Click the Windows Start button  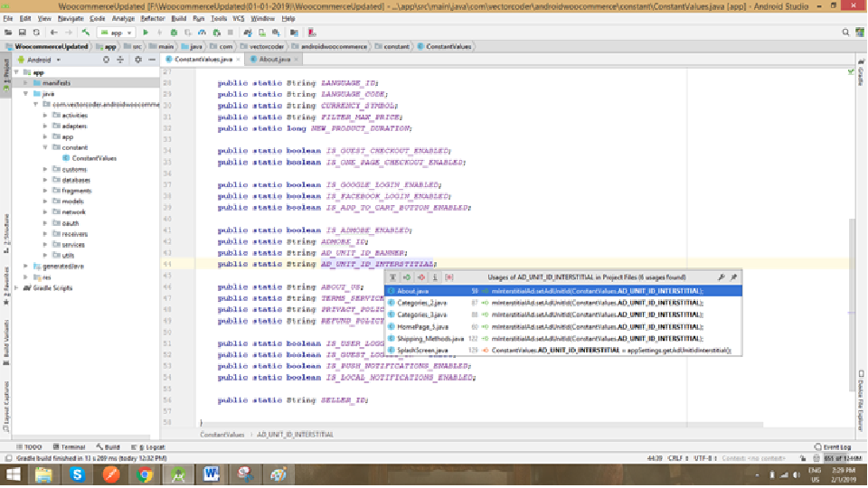[14, 474]
